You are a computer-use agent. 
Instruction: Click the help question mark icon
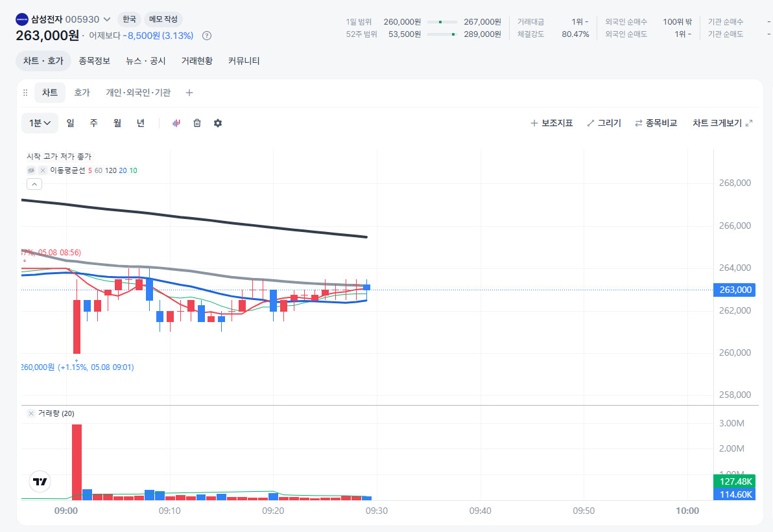[207, 36]
